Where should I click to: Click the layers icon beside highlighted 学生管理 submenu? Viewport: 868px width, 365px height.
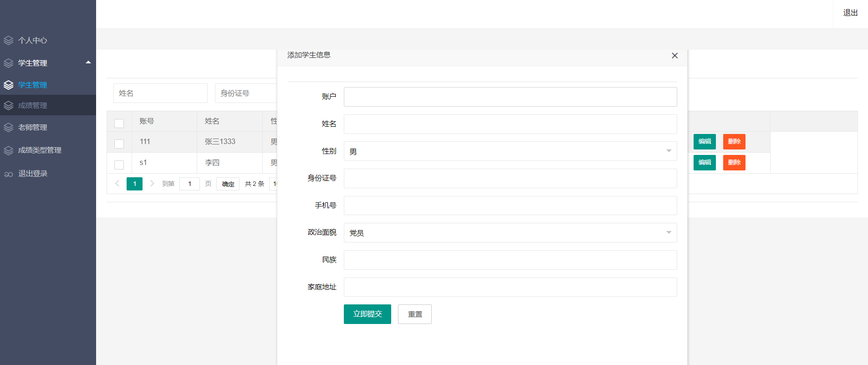click(x=9, y=85)
